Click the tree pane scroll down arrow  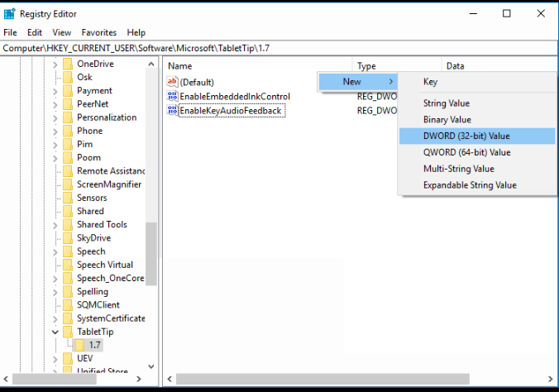151,366
